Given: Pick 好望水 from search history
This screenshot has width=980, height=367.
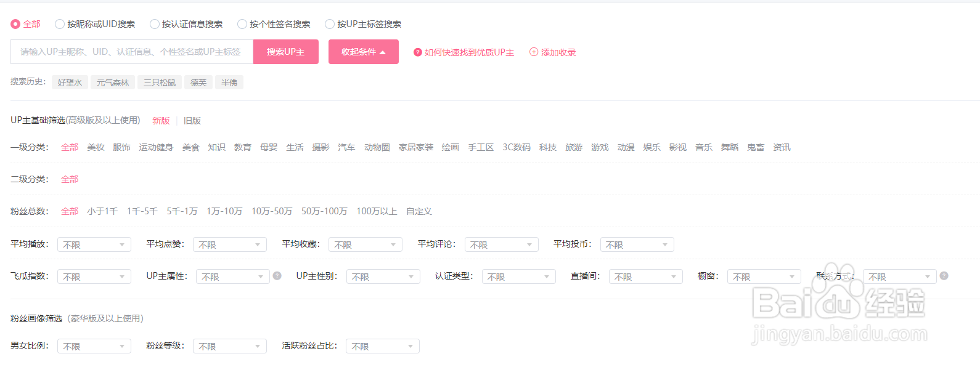Looking at the screenshot, I should pyautogui.click(x=70, y=83).
